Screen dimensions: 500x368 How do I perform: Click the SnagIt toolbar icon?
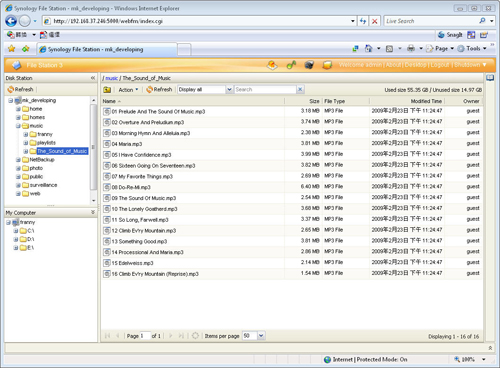450,35
